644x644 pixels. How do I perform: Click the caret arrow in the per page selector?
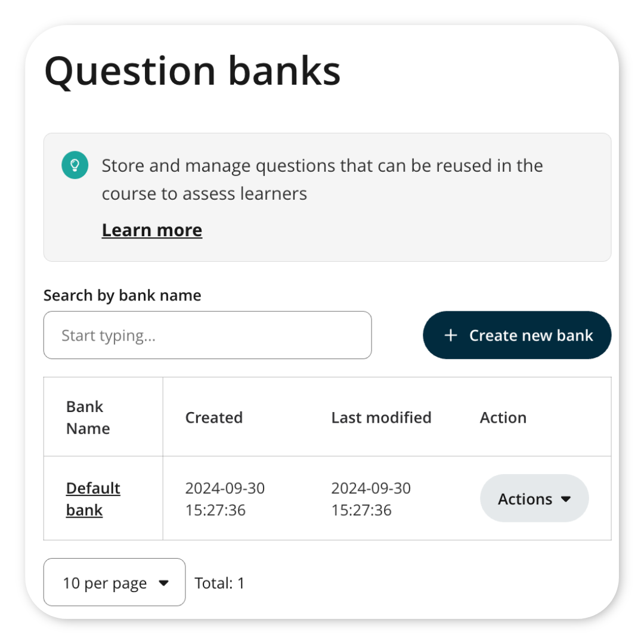(x=163, y=583)
